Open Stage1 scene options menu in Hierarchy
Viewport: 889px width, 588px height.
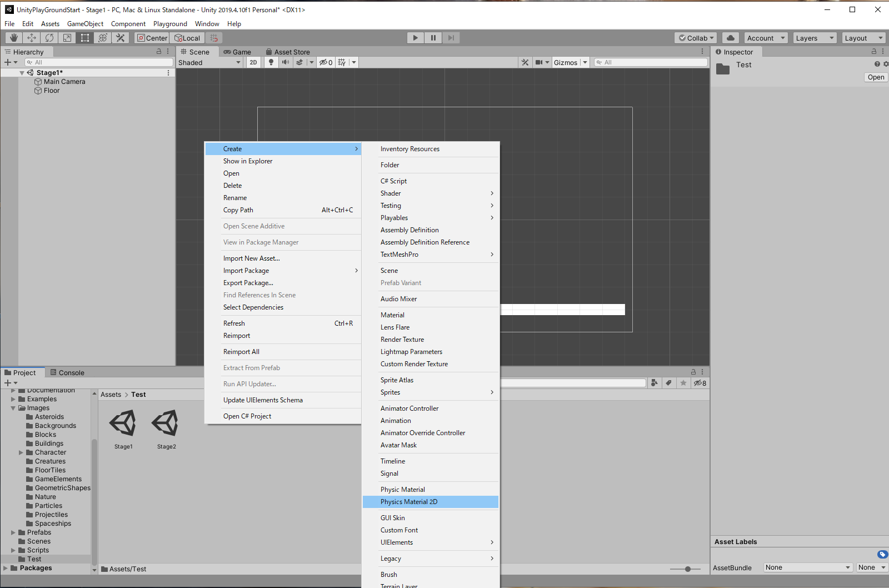(168, 73)
